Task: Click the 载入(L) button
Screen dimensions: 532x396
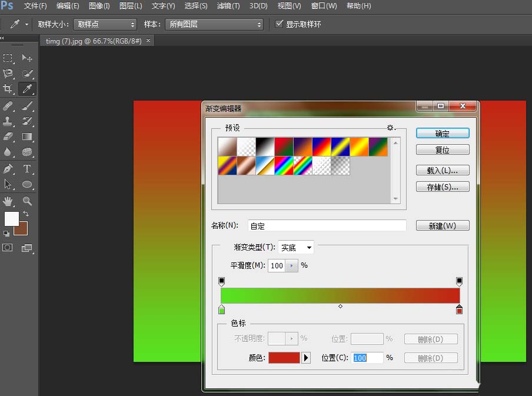Action: coord(442,170)
